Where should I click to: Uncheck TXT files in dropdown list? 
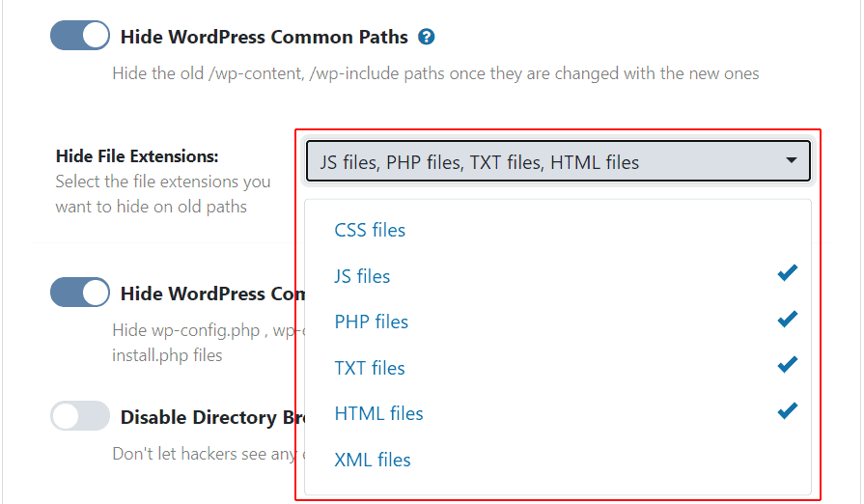[370, 368]
